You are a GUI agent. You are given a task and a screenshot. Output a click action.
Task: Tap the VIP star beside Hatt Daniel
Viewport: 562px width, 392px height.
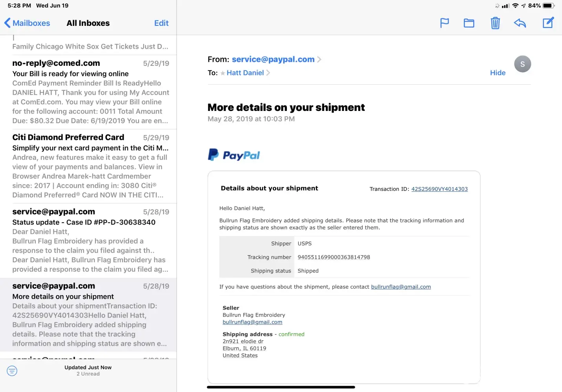click(223, 73)
